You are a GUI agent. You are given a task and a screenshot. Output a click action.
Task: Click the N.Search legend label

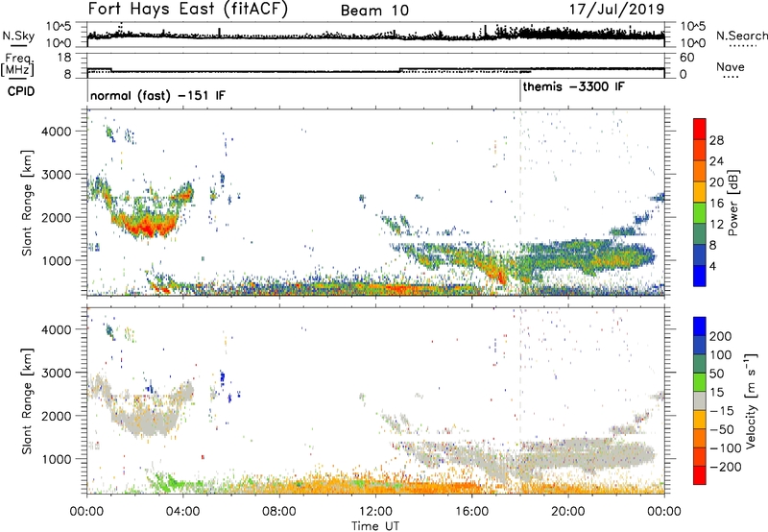[741, 36]
